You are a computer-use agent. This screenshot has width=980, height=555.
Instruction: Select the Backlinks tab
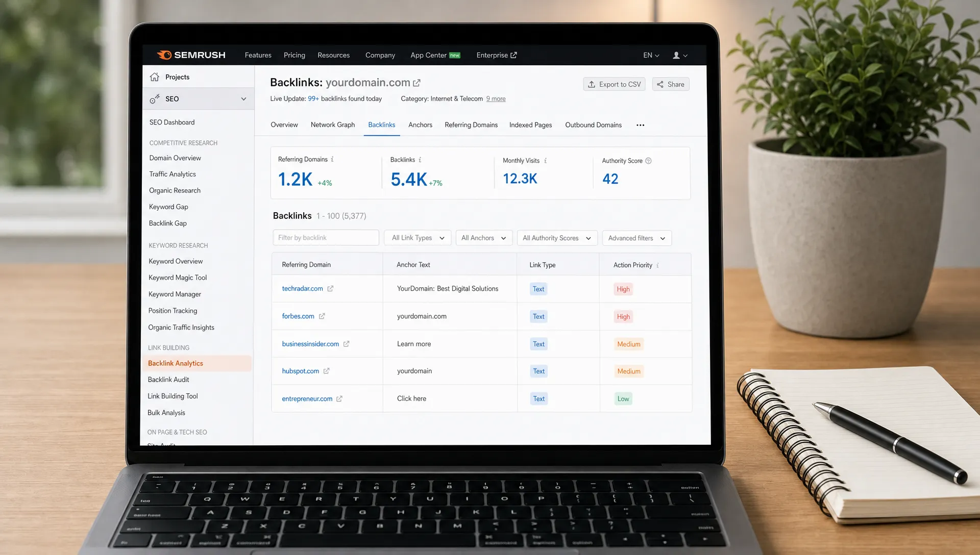click(382, 125)
